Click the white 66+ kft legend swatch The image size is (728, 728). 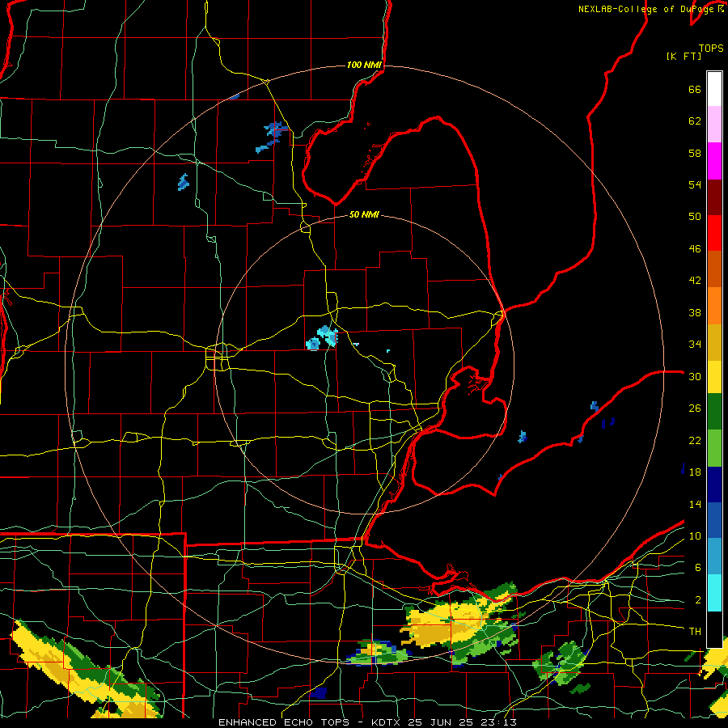pyautogui.click(x=714, y=89)
